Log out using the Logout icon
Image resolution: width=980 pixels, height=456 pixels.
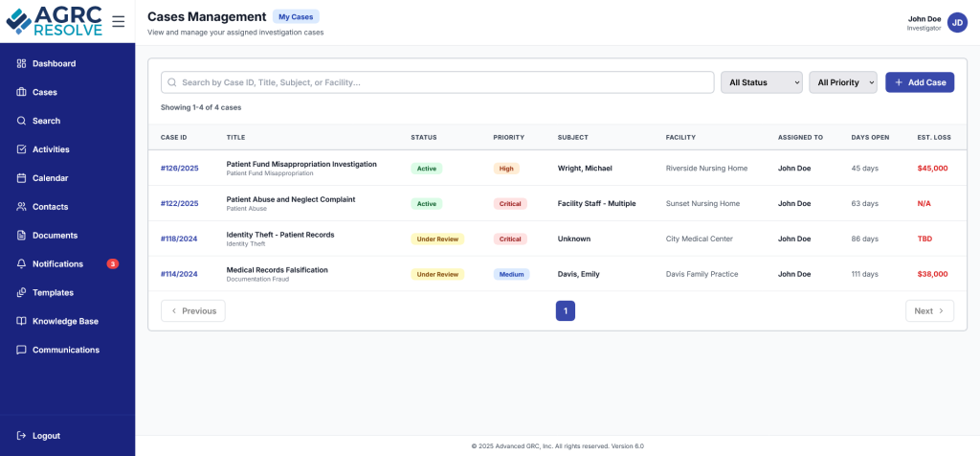click(x=22, y=436)
